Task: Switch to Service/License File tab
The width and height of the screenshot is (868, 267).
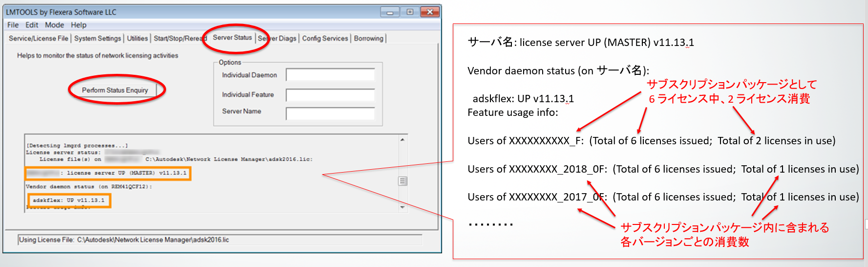Action: tap(39, 38)
